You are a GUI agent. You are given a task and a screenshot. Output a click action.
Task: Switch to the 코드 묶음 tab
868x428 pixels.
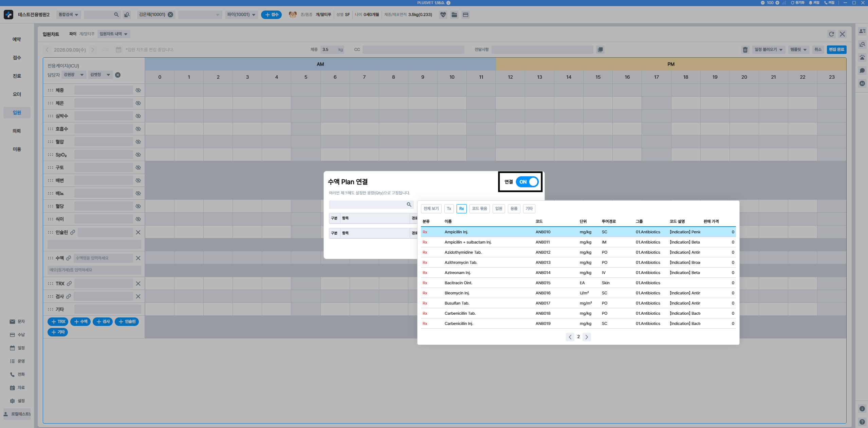coord(479,209)
